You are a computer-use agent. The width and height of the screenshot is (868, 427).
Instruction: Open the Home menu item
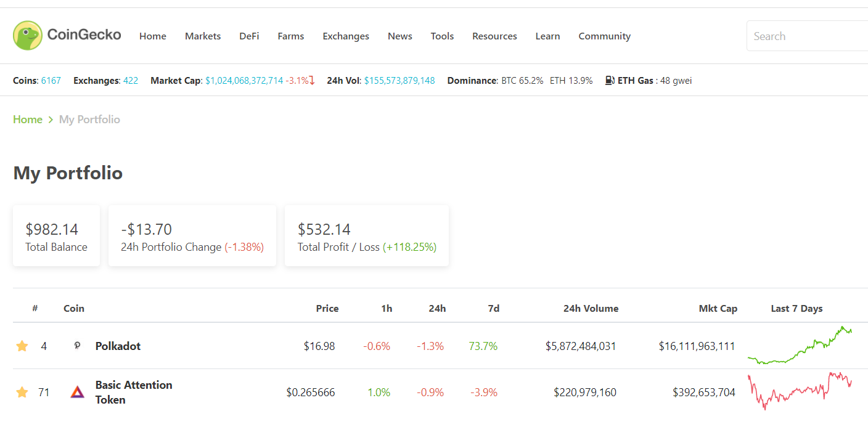(x=153, y=36)
